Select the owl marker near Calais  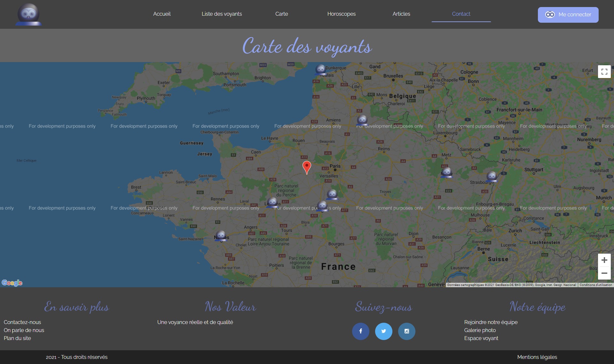[x=320, y=69]
